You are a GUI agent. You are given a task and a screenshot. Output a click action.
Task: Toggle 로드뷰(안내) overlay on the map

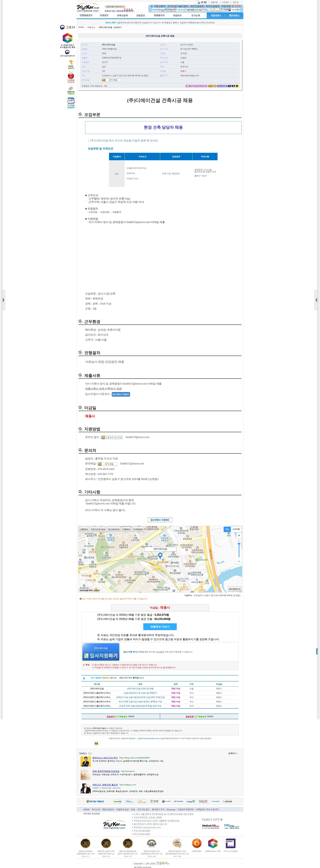(x=114, y=529)
